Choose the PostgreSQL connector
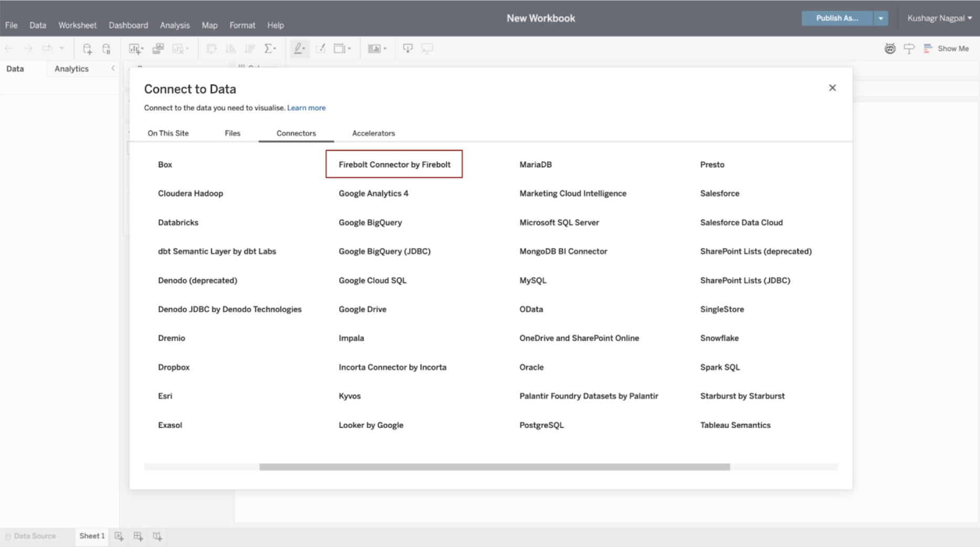The width and height of the screenshot is (980, 547). 541,425
